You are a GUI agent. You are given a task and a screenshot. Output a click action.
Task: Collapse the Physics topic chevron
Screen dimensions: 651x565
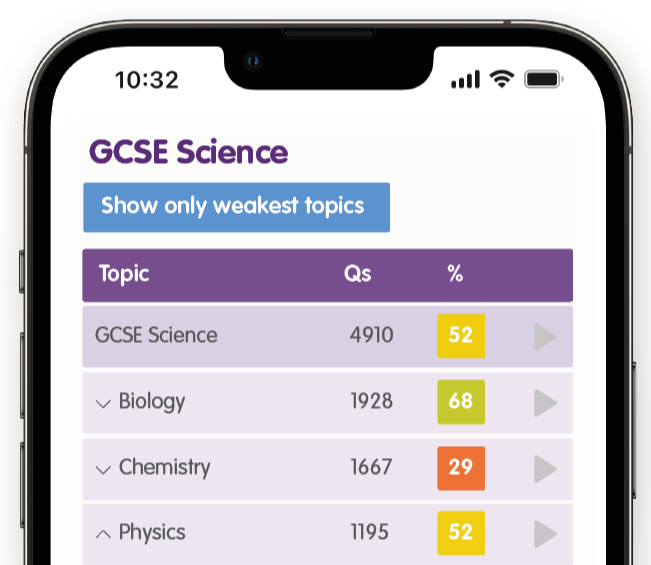coord(103,534)
